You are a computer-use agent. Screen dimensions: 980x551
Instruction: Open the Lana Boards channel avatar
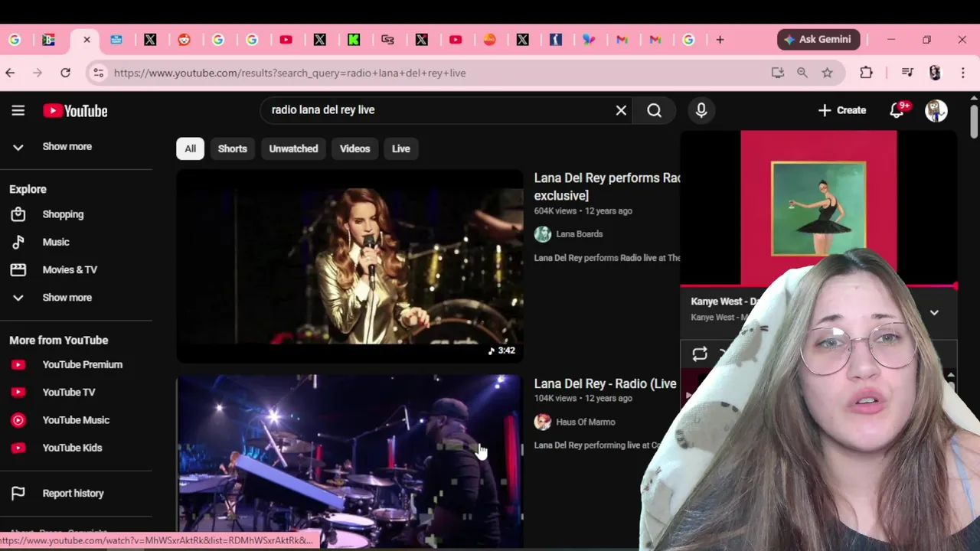[x=543, y=234]
